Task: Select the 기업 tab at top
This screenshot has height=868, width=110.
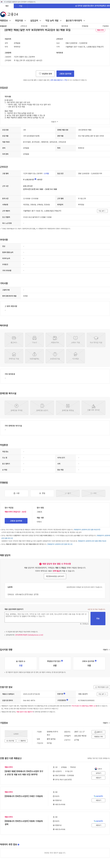Action: click(x=21, y=6)
